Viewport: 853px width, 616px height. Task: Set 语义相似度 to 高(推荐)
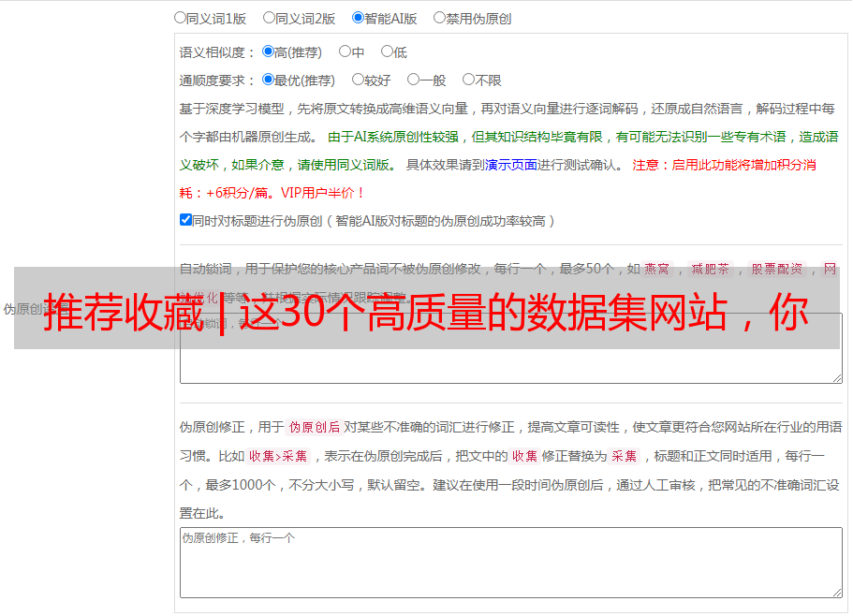click(268, 51)
